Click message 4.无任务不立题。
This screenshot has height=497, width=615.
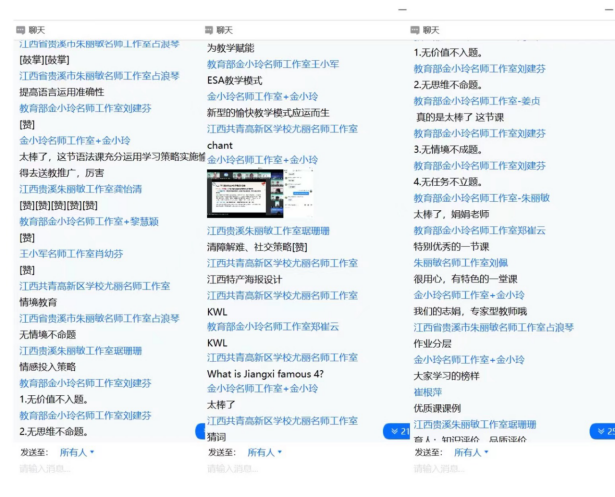(x=448, y=182)
